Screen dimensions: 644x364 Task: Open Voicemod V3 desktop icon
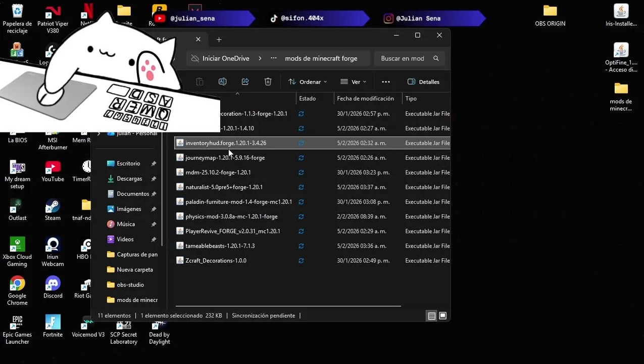[88, 327]
